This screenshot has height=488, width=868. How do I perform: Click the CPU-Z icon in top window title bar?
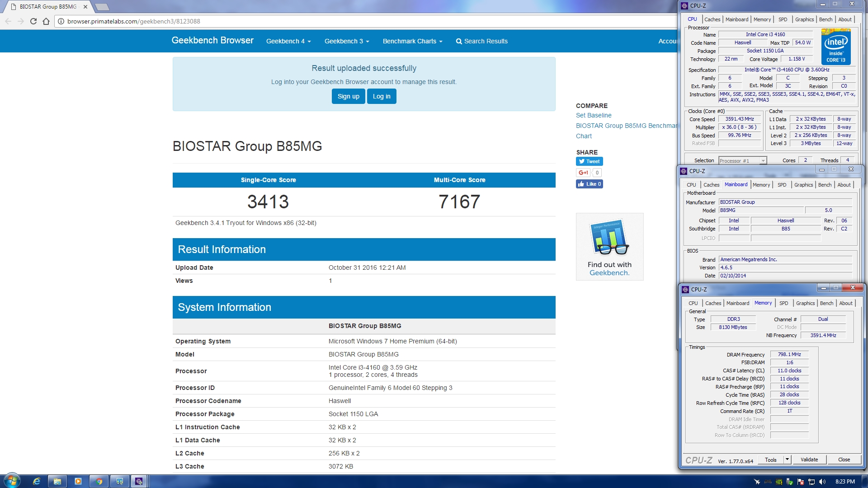pyautogui.click(x=684, y=6)
